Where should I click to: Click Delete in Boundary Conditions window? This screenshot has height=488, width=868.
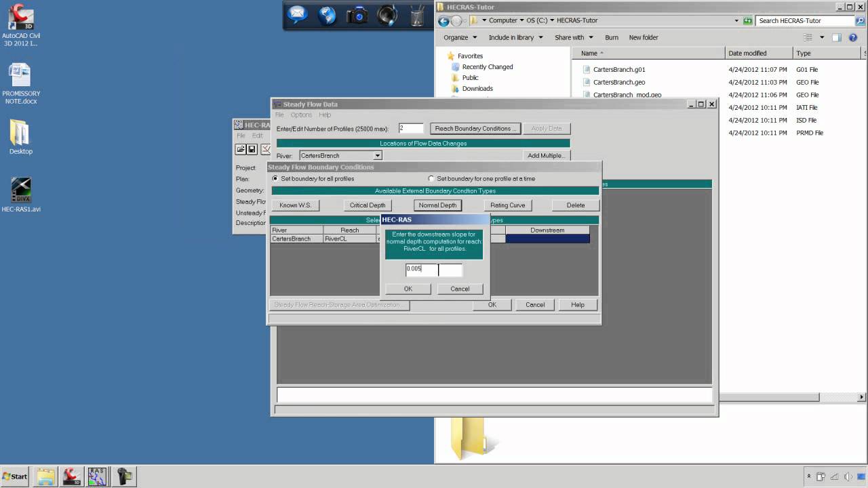click(576, 205)
